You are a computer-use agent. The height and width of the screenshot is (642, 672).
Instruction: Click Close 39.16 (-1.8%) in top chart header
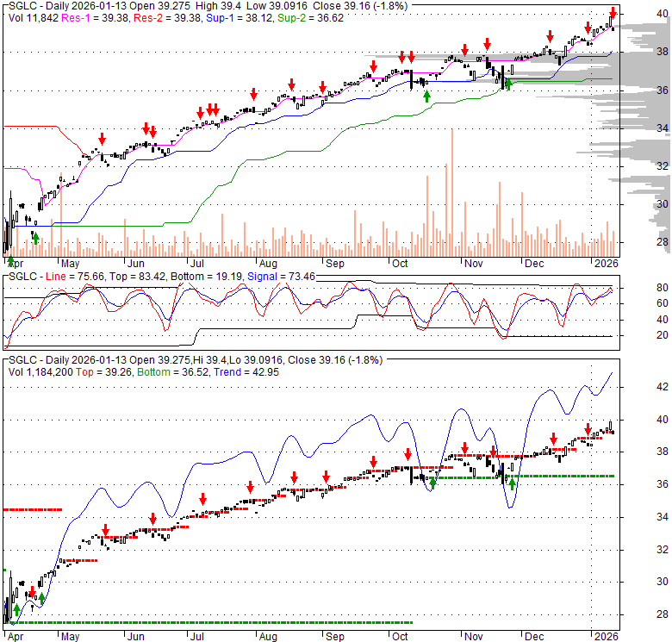360,6
